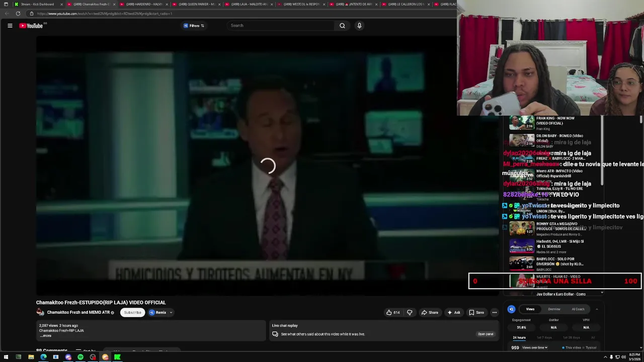The height and width of the screenshot is (362, 644).
Task: Start voice search with microphone icon
Action: (359, 26)
